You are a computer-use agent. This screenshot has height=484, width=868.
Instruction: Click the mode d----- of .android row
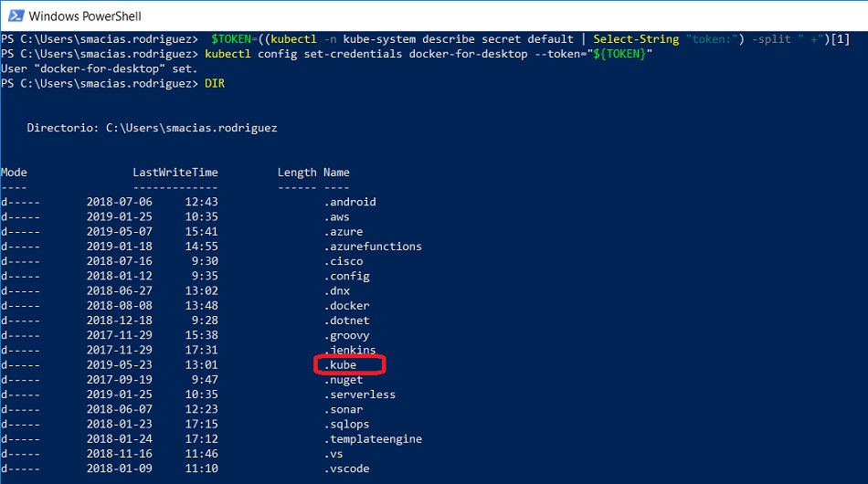20,202
